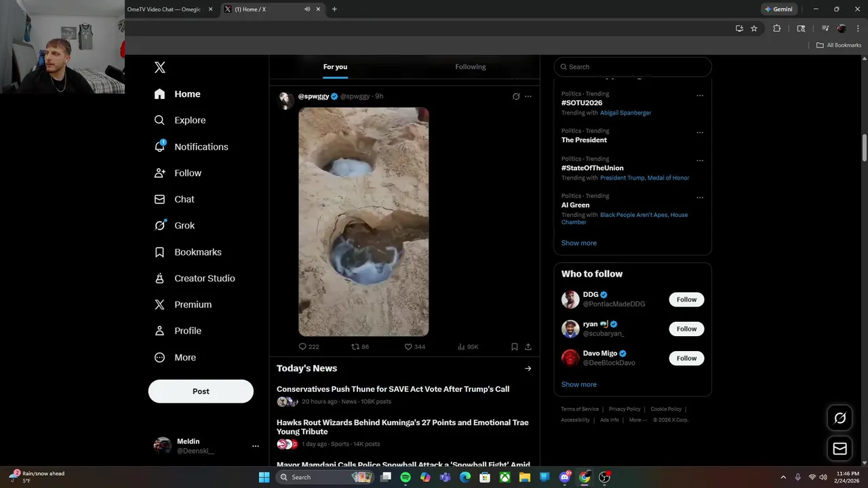
Task: Follow ryan @scubaryan_
Action: point(686,329)
